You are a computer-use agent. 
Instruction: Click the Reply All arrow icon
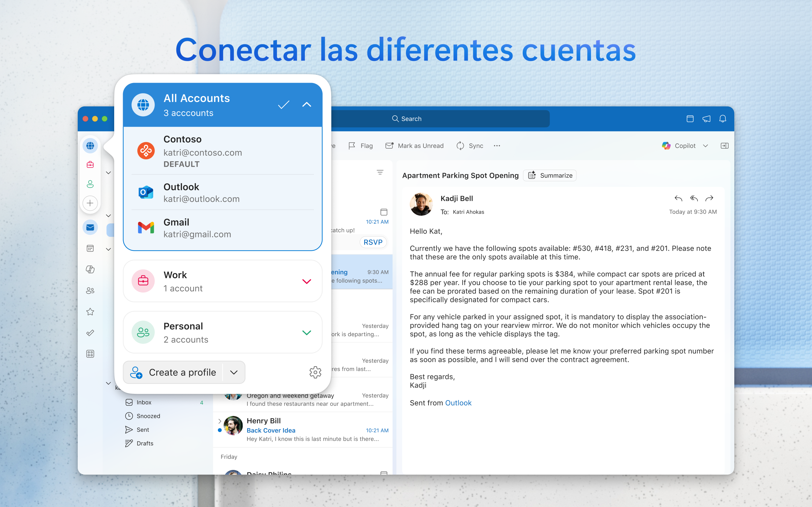(694, 198)
